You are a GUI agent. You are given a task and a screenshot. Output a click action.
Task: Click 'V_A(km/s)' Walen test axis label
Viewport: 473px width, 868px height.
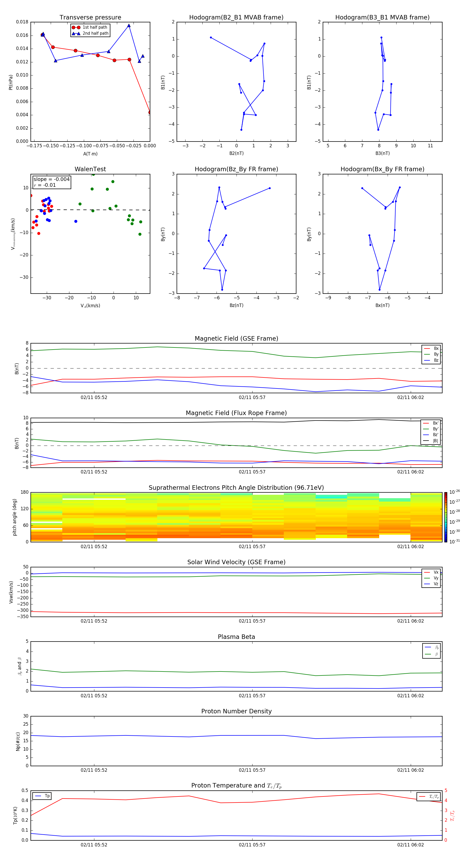click(x=90, y=306)
